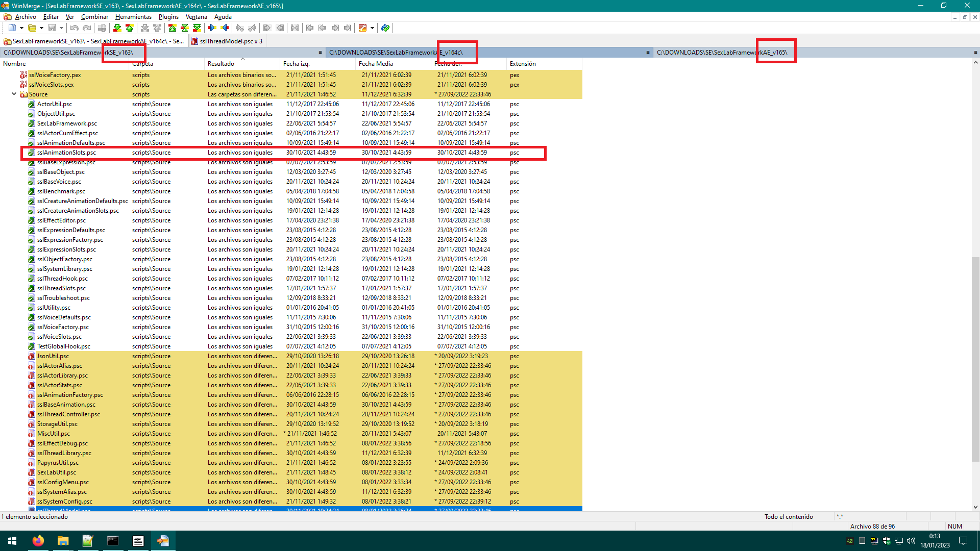Click the Open folder toolbar icon

coord(32,28)
